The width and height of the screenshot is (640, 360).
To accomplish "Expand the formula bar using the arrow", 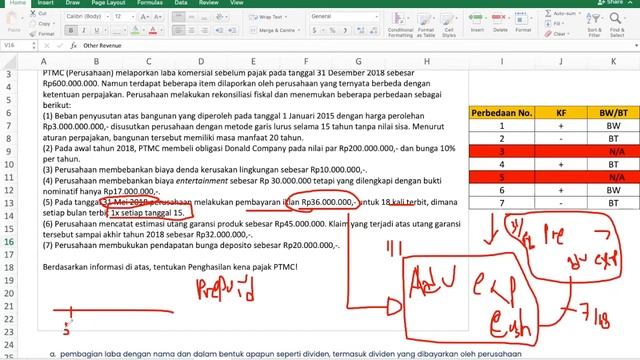I will (636, 46).
